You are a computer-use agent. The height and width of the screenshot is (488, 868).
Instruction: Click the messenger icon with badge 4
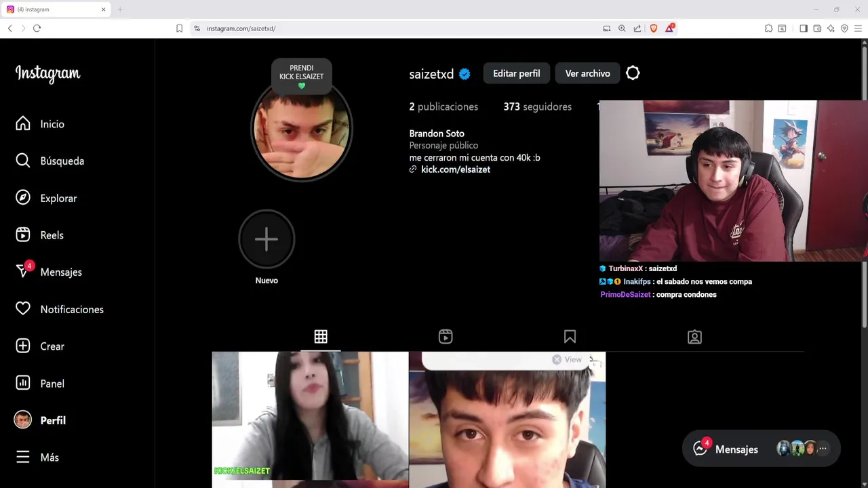pos(701,448)
